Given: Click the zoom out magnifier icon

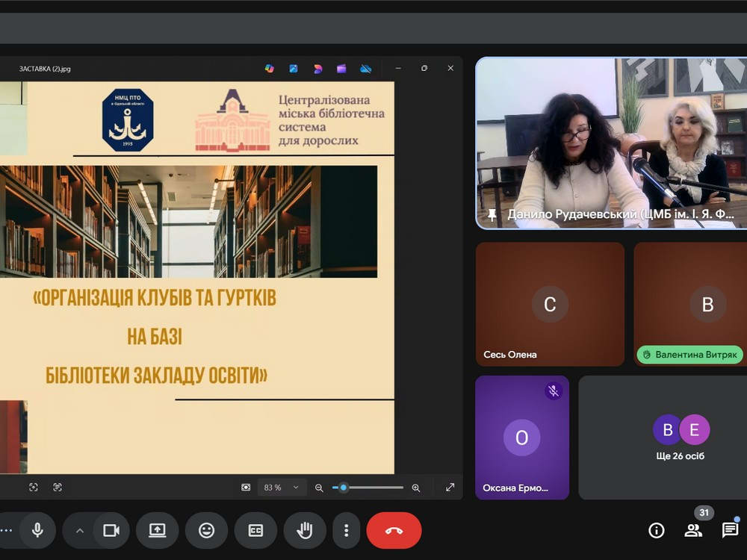Looking at the screenshot, I should pyautogui.click(x=319, y=488).
